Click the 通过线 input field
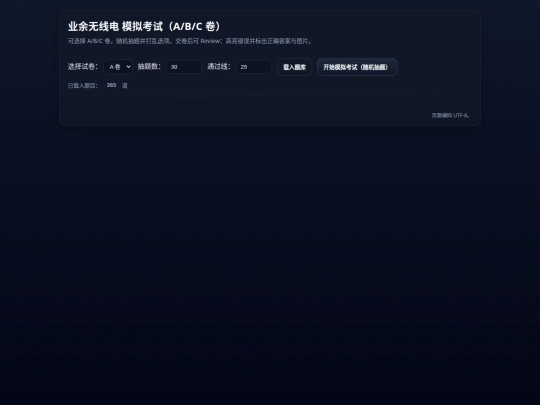540x405 pixels. pyautogui.click(x=254, y=67)
